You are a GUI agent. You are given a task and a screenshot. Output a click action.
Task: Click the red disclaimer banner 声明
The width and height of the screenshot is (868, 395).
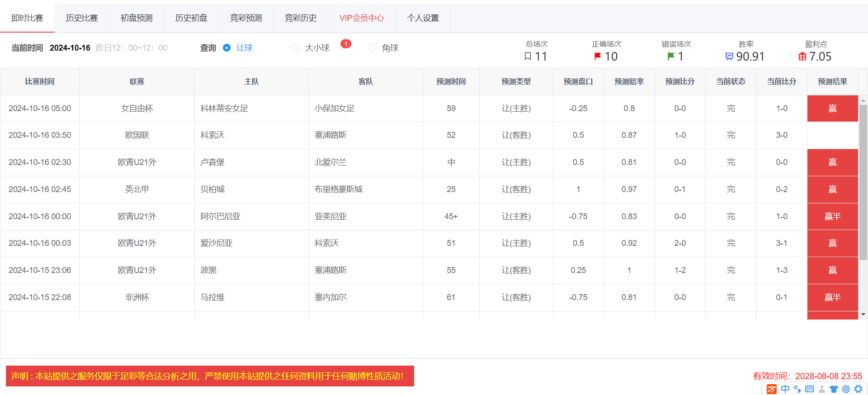(210, 376)
